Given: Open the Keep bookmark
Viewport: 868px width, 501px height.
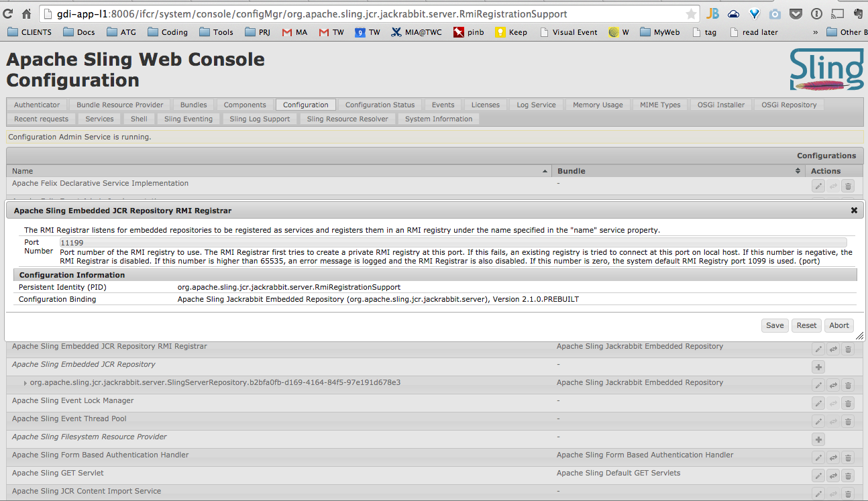Looking at the screenshot, I should click(511, 32).
